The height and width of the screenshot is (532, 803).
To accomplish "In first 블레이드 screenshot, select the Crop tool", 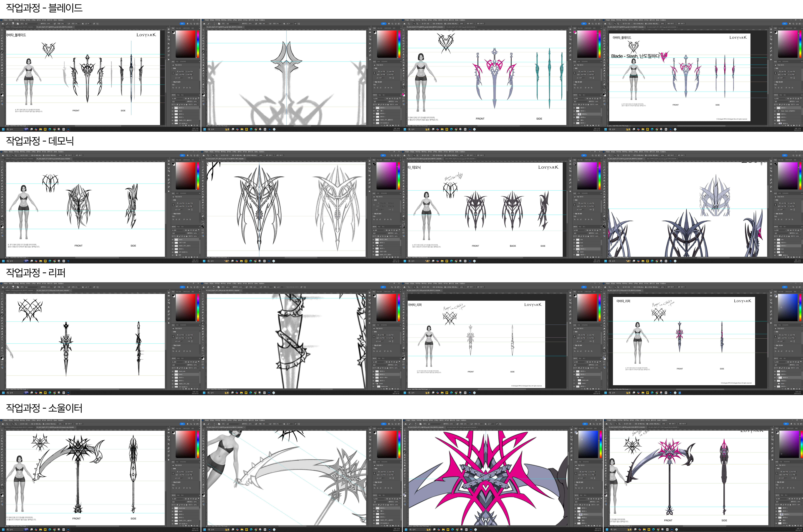I will (x=2, y=41).
